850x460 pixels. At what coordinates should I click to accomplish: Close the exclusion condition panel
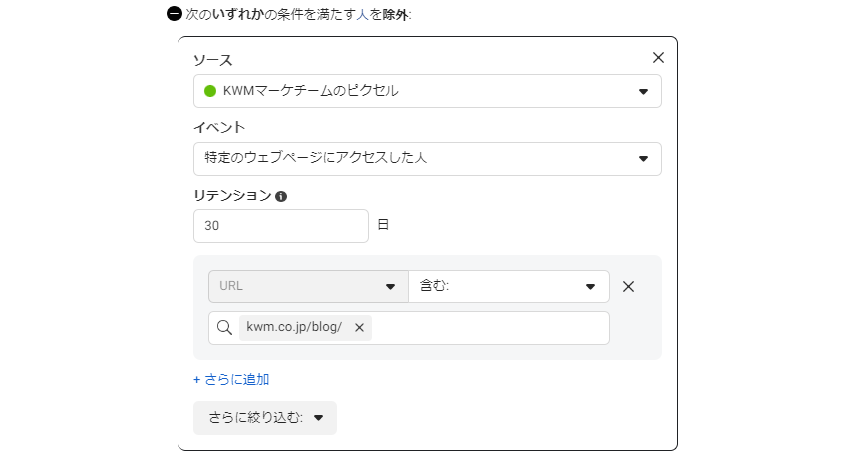(x=658, y=57)
